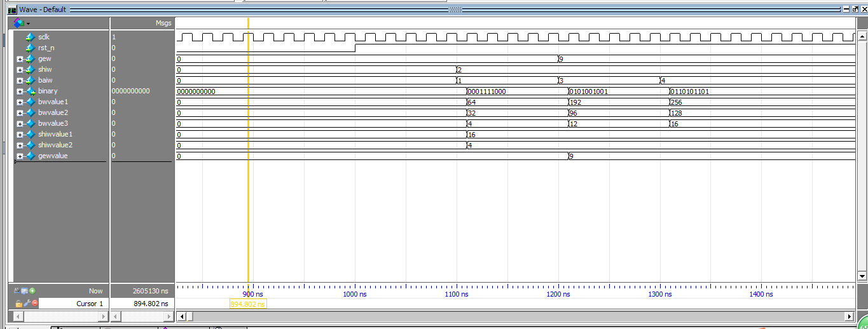This screenshot has width=868, height=329.
Task: Click the yellow cursor time flag 894.802 ns
Action: pyautogui.click(x=248, y=304)
